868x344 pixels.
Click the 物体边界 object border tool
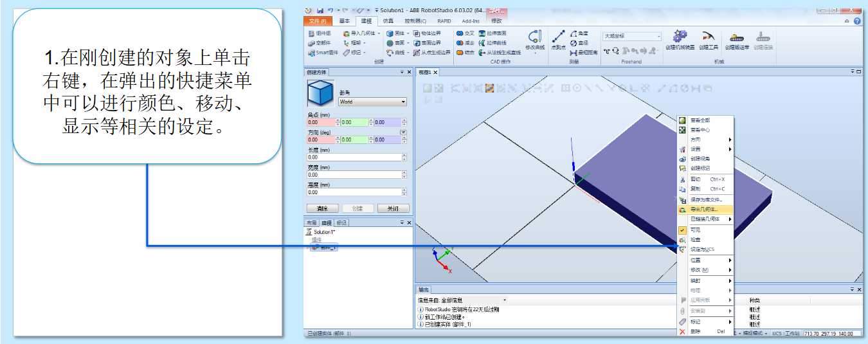pos(428,33)
